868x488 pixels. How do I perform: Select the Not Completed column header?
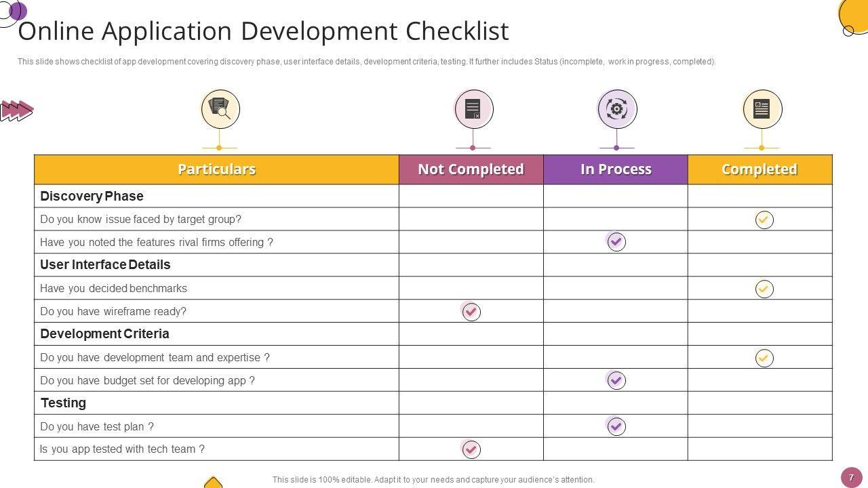click(471, 169)
